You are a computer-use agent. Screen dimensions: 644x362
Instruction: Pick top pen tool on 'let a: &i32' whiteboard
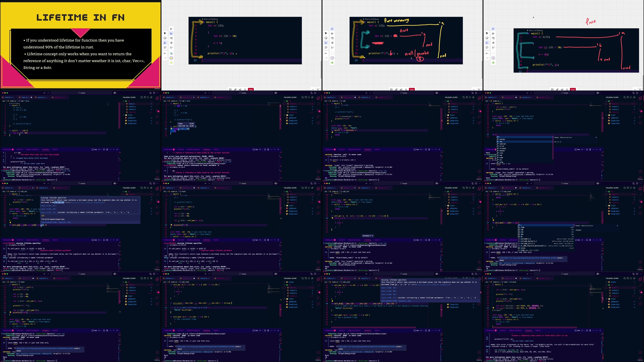[493, 29]
